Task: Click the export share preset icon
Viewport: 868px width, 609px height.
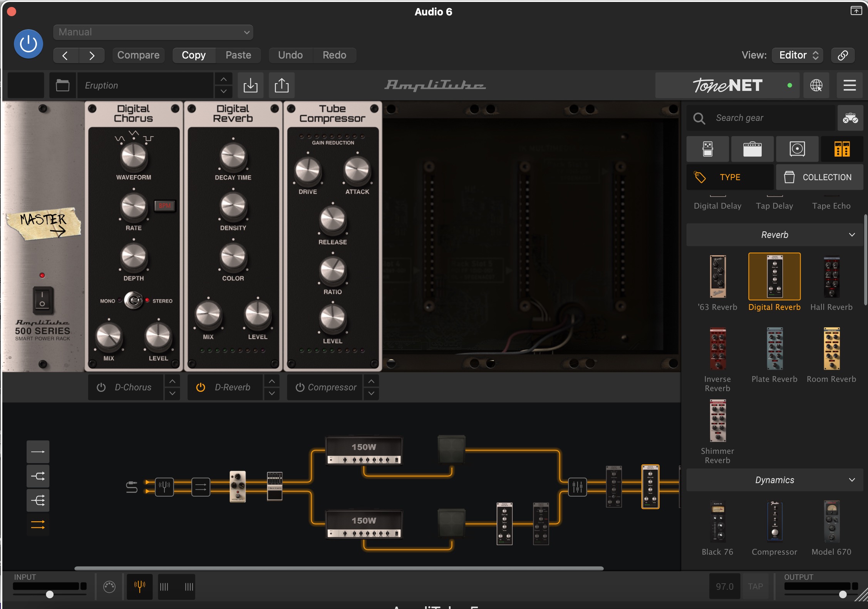Action: pyautogui.click(x=282, y=85)
